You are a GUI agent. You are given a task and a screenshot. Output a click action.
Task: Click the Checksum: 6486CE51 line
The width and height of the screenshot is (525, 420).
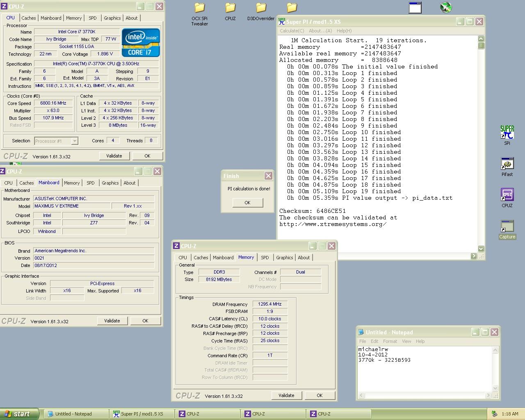[313, 211]
